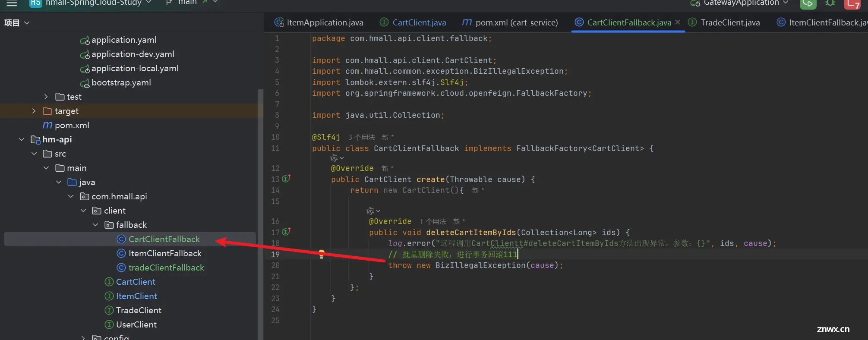
Task: Open UserClient interface
Action: point(136,324)
